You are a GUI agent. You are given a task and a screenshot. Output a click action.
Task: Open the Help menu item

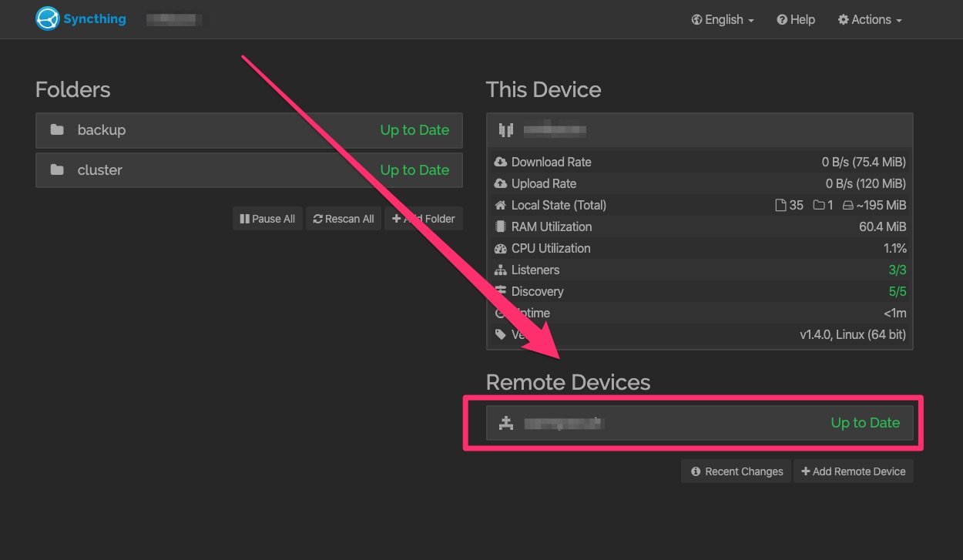coord(796,20)
